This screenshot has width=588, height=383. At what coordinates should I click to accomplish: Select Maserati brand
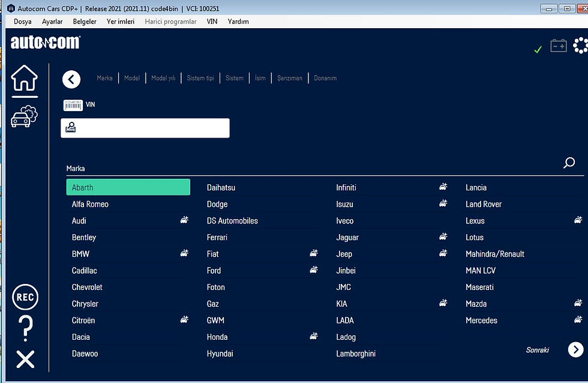point(479,287)
